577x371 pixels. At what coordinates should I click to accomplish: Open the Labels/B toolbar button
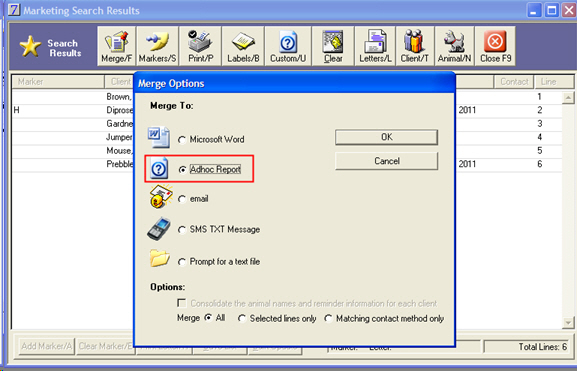pyautogui.click(x=243, y=46)
